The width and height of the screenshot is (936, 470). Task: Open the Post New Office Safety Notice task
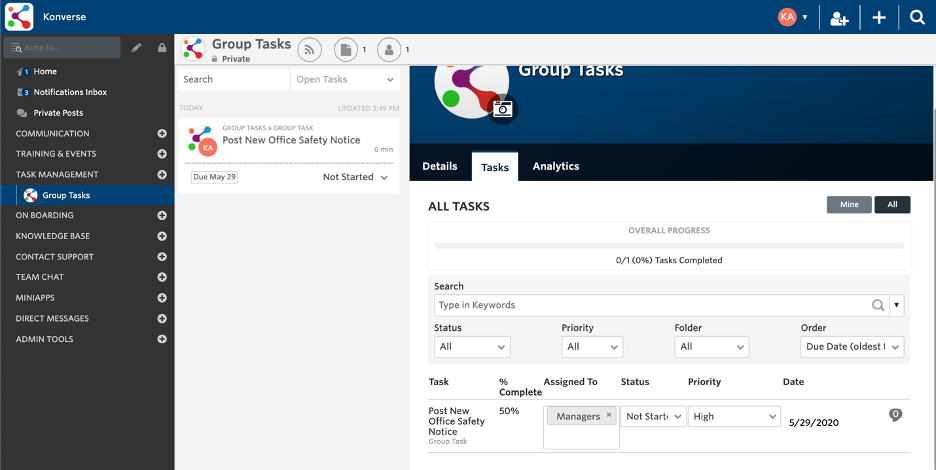click(291, 141)
